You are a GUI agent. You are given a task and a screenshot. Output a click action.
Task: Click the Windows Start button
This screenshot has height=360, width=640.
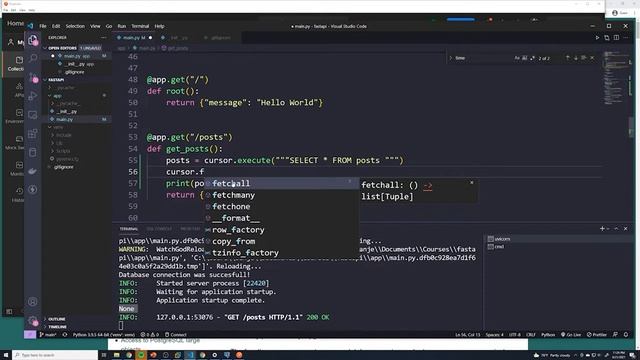coord(6,355)
